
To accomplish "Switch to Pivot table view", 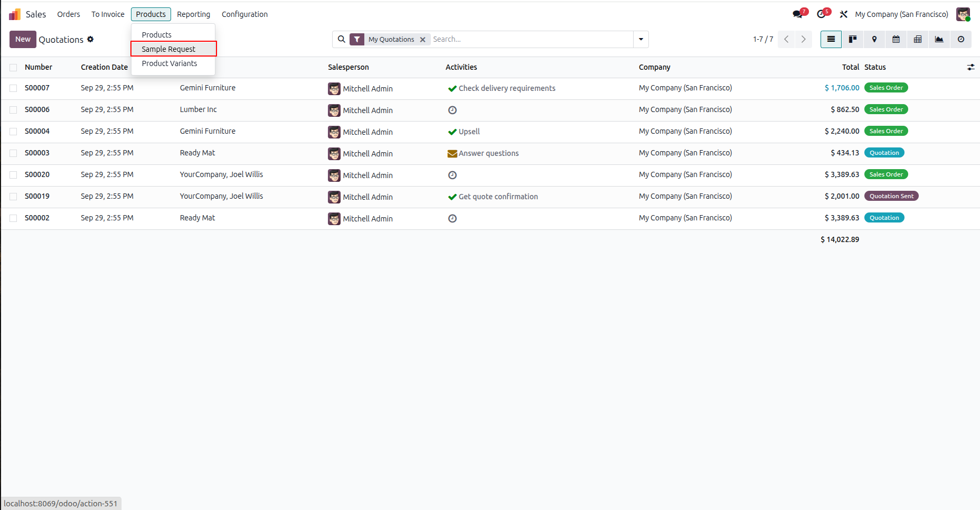I will [x=918, y=39].
